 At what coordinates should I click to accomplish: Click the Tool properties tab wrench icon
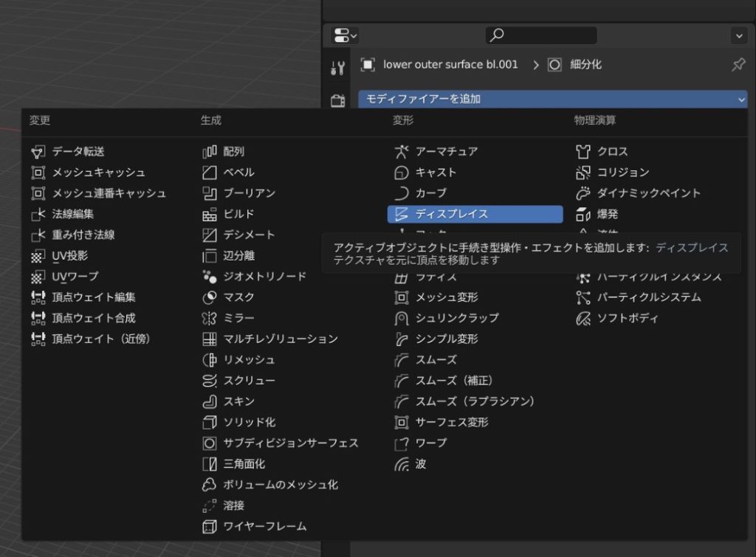pyautogui.click(x=337, y=69)
